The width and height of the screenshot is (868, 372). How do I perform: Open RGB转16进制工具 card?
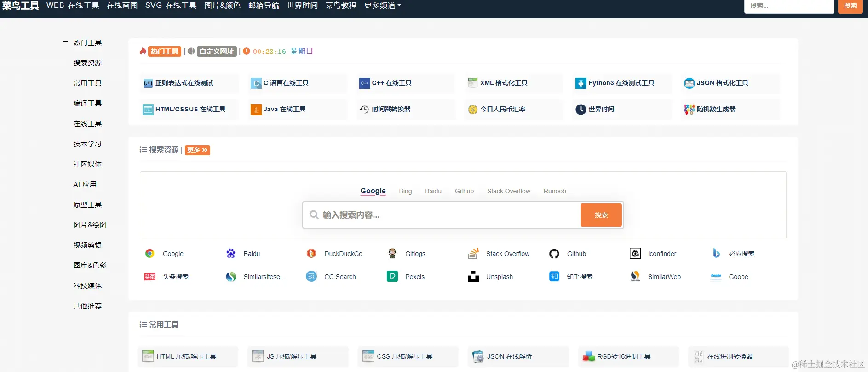coord(628,356)
